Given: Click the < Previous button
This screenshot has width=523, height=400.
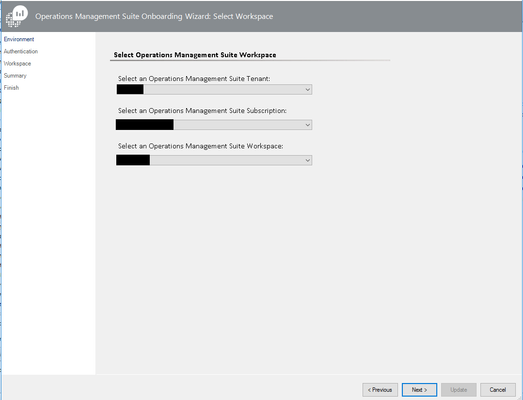Looking at the screenshot, I should coord(380,390).
